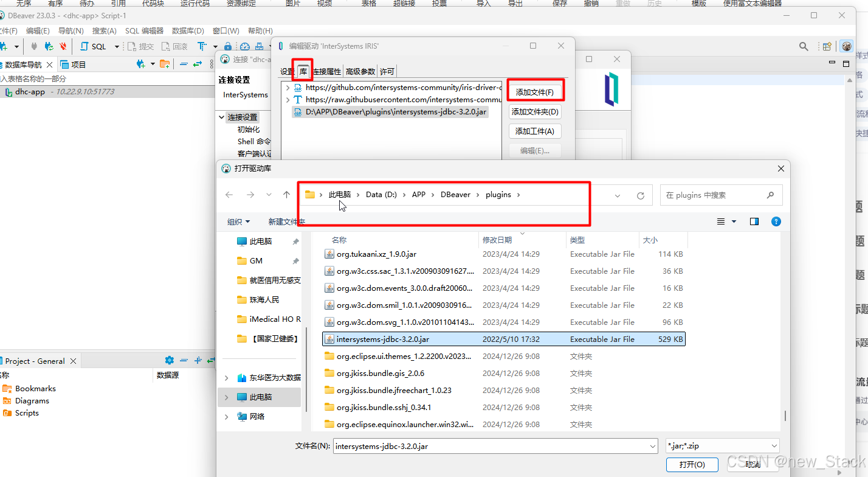Select the Bookmarks folder in Project panel
Screen dimensions: 868x477
click(30, 388)
